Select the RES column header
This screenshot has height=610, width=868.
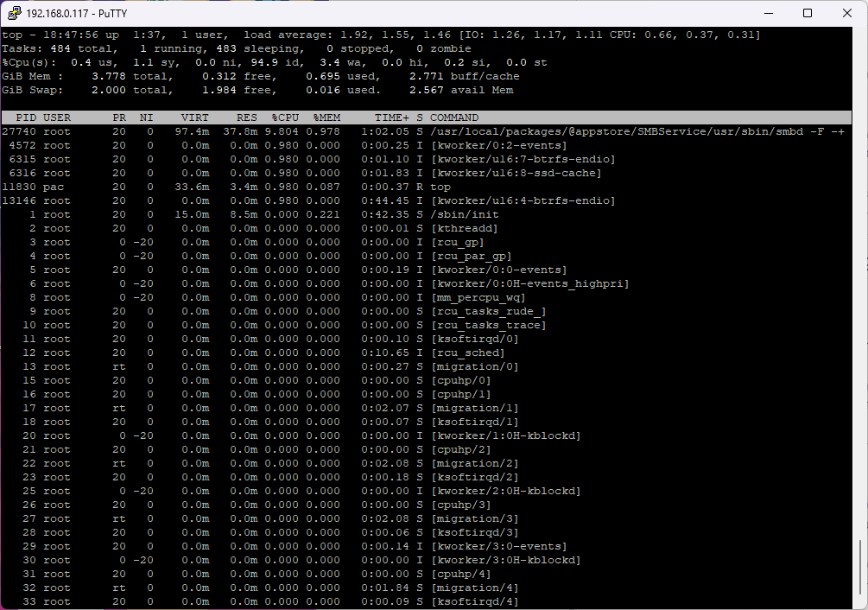pos(247,118)
